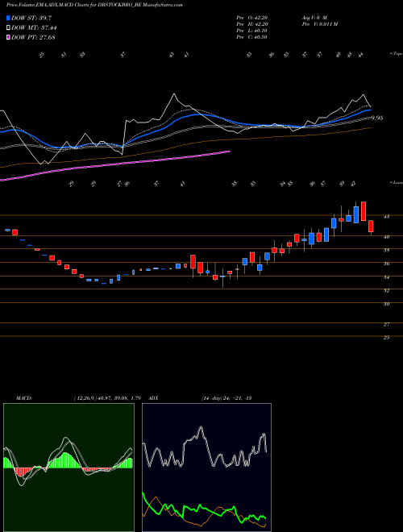Click the 30 price axis label
Image resolution: width=403 pixels, height=532 pixels.
click(386, 304)
